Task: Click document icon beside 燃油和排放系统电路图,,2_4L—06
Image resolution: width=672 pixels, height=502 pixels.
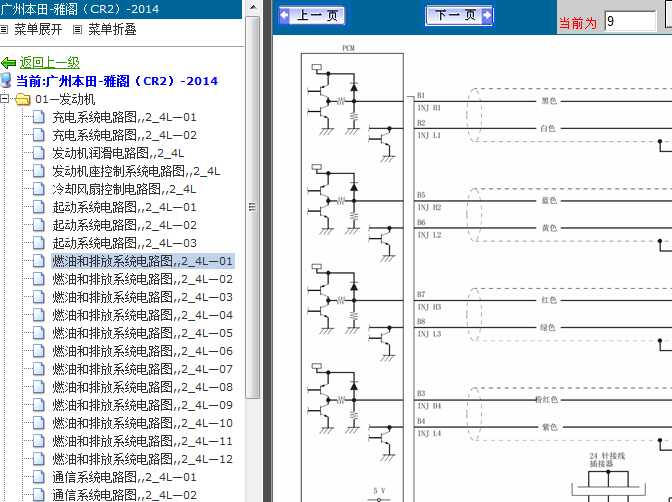Action: click(x=39, y=351)
